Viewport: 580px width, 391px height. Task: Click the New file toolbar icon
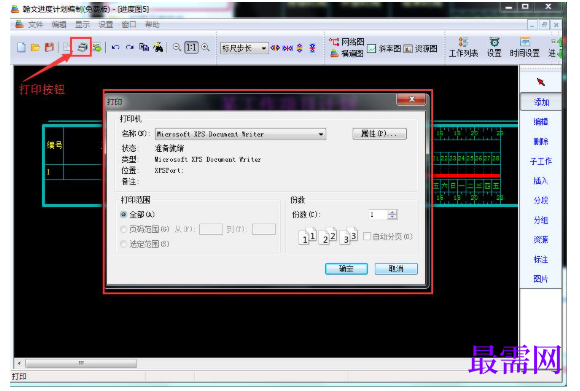[x=21, y=47]
